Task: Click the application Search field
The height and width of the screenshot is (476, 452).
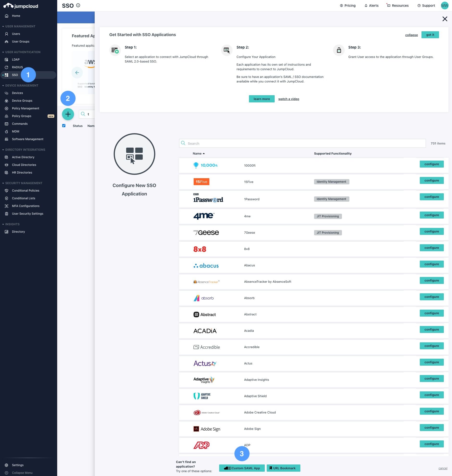Action: click(x=302, y=144)
